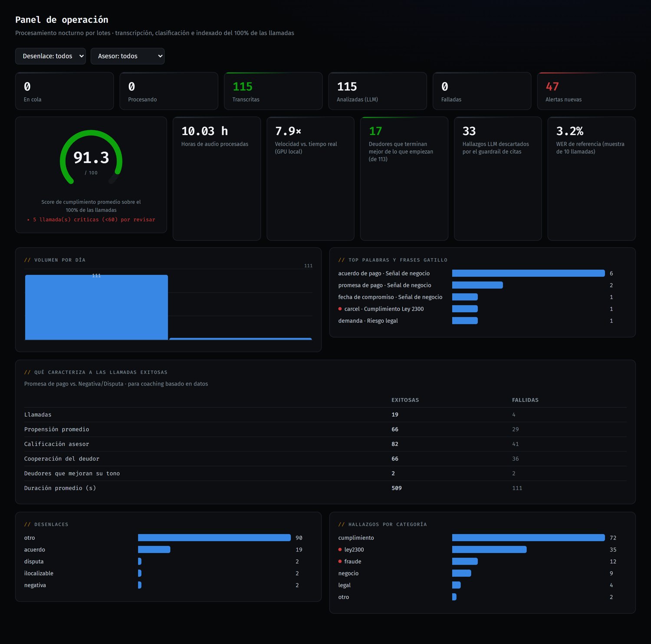
Task: Open the Asesor: todos dropdown
Action: [x=127, y=56]
